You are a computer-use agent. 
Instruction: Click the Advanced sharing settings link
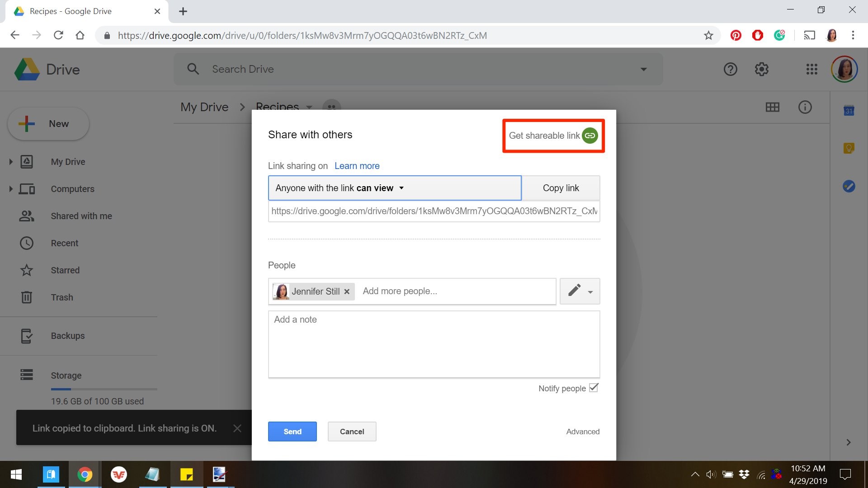pos(582,431)
